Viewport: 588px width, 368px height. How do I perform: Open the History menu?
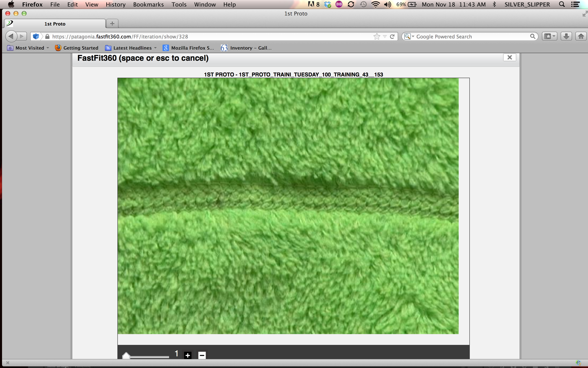point(116,4)
